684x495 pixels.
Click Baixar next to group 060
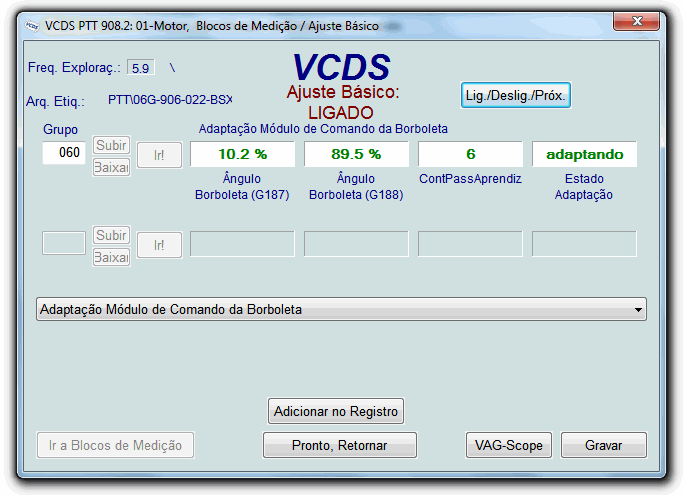(x=111, y=167)
